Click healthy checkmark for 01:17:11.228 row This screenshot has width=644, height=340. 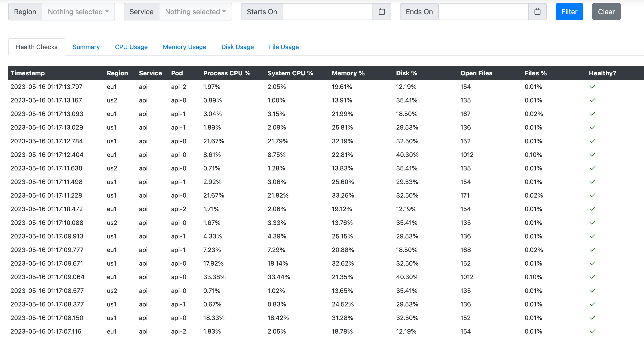pyautogui.click(x=592, y=195)
